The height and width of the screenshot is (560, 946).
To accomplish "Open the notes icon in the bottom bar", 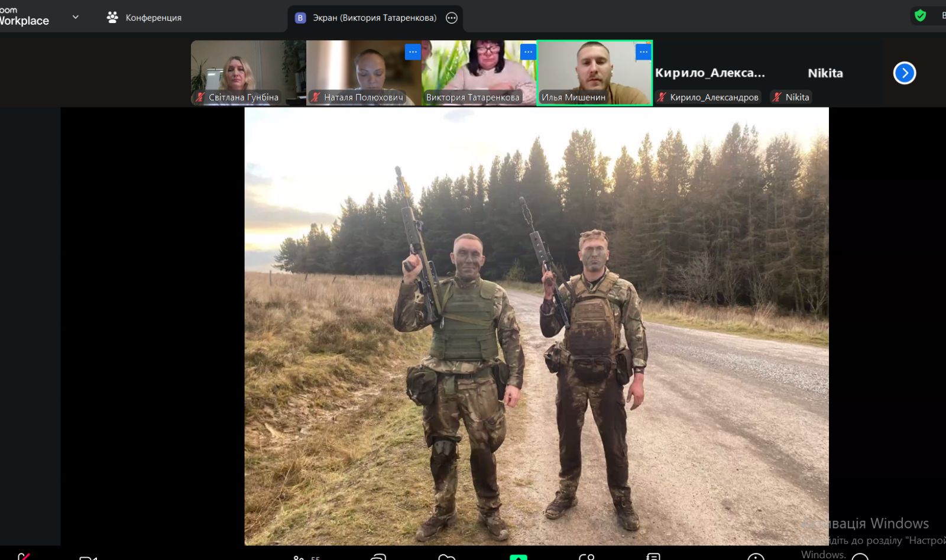I will [x=653, y=557].
